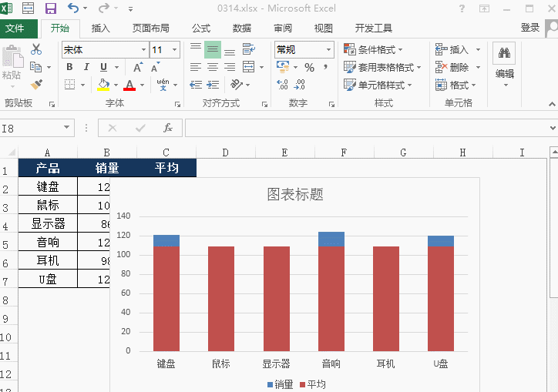Apply percent style
The height and width of the screenshot is (392, 558).
309,67
